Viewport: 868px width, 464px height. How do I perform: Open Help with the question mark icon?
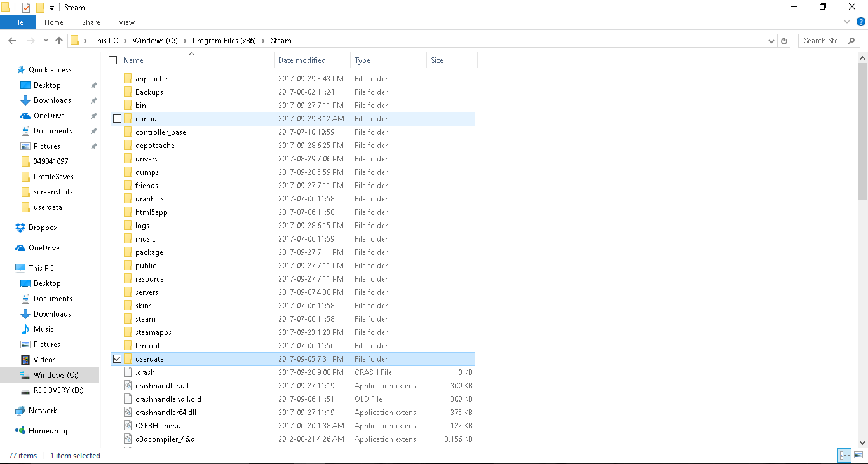tap(861, 22)
